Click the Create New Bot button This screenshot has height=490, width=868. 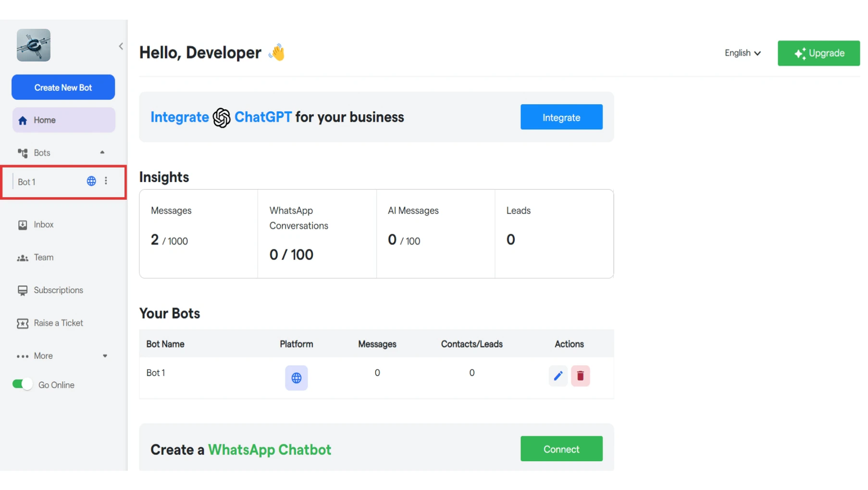point(63,87)
